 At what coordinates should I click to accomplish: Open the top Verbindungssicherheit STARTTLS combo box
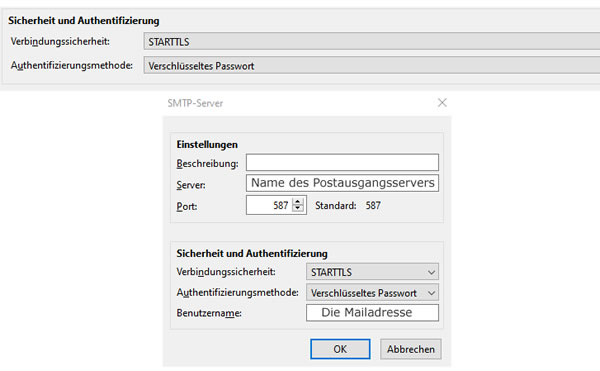click(x=372, y=41)
